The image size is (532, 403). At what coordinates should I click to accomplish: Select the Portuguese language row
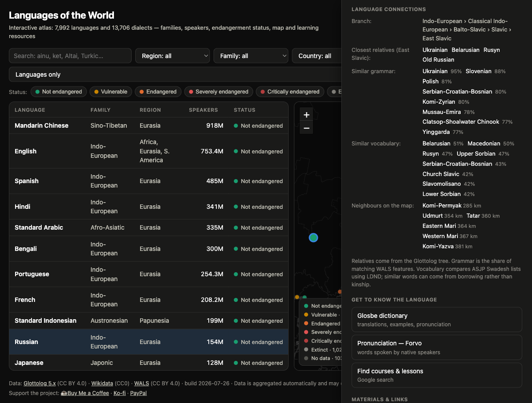149,274
